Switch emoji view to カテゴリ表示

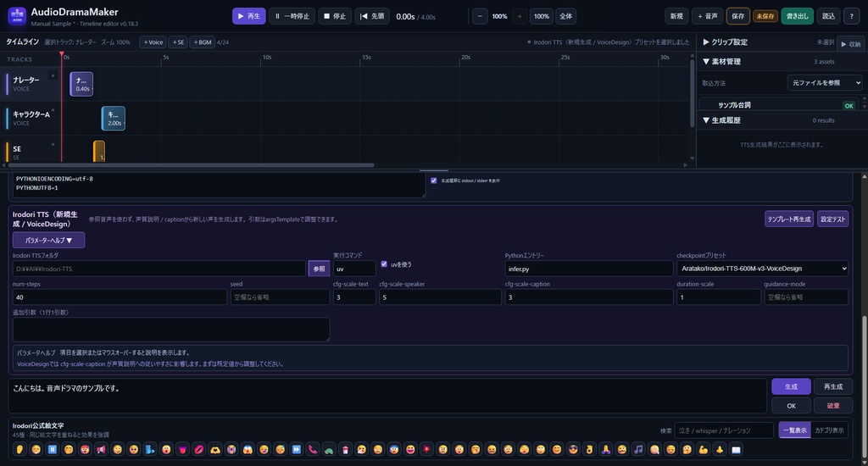tap(829, 430)
